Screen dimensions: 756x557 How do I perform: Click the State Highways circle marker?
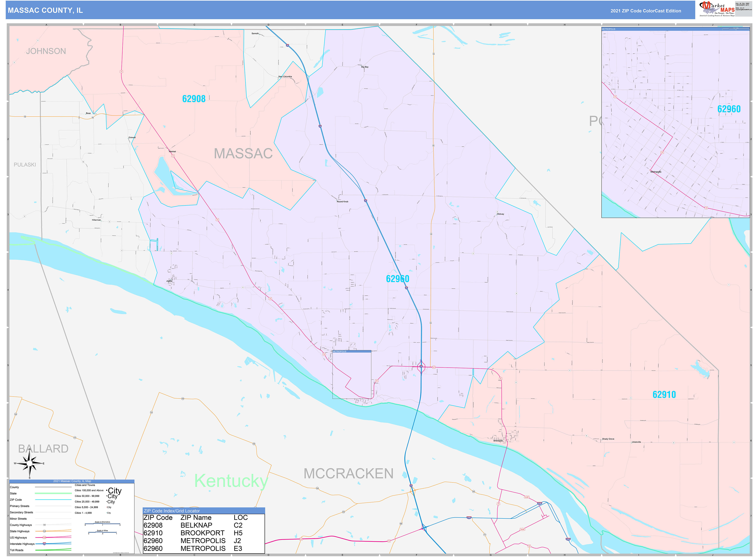tap(45, 531)
